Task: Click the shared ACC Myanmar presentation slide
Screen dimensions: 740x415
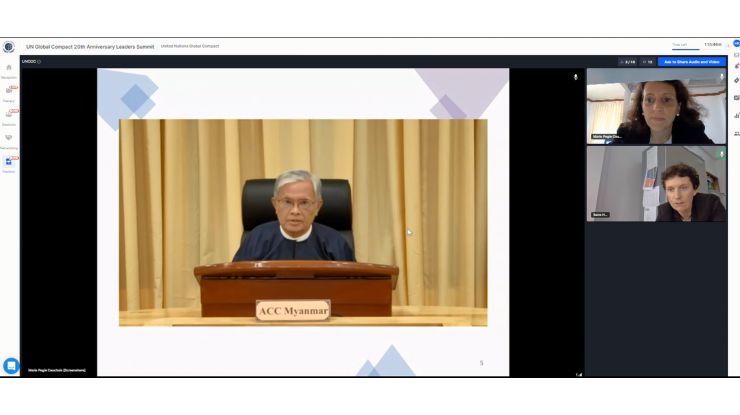Action: (303, 222)
